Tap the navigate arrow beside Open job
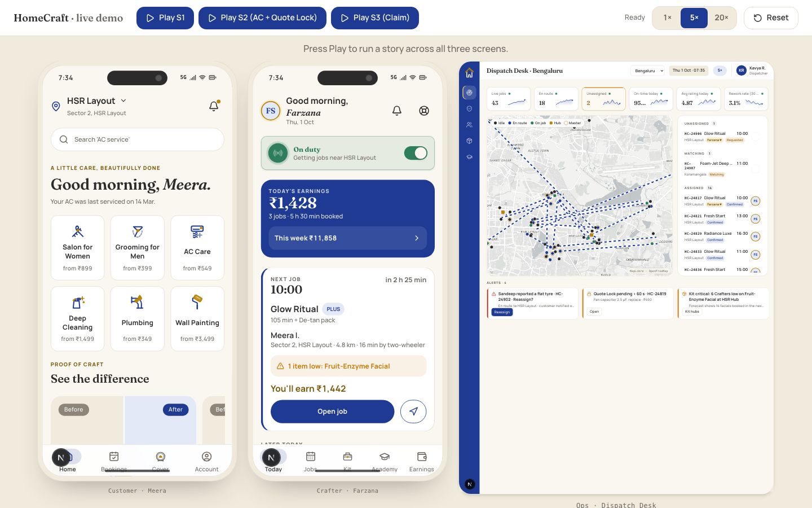812x508 pixels. point(413,411)
